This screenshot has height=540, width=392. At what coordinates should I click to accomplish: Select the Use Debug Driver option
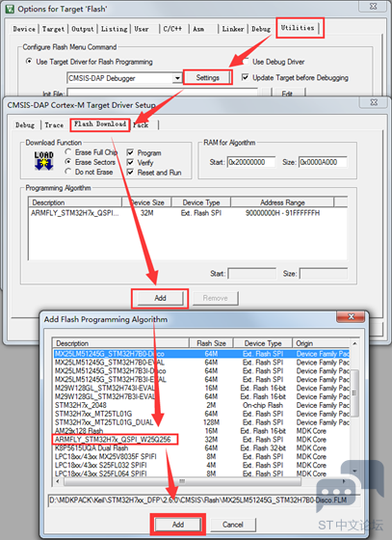274,62
